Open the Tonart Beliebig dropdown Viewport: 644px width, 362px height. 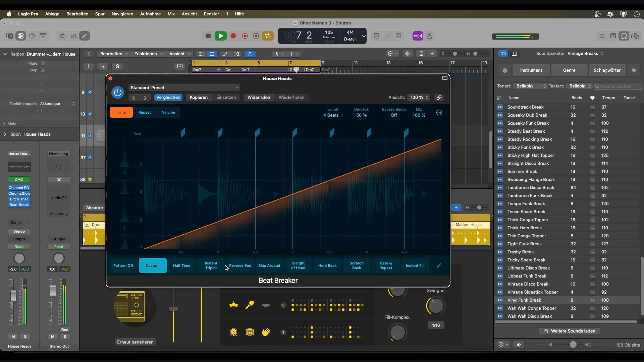[530, 86]
